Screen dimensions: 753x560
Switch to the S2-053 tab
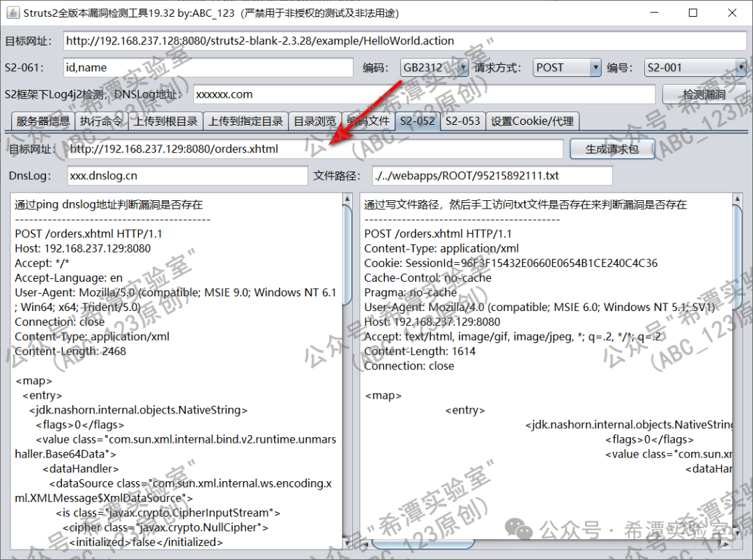coord(462,121)
